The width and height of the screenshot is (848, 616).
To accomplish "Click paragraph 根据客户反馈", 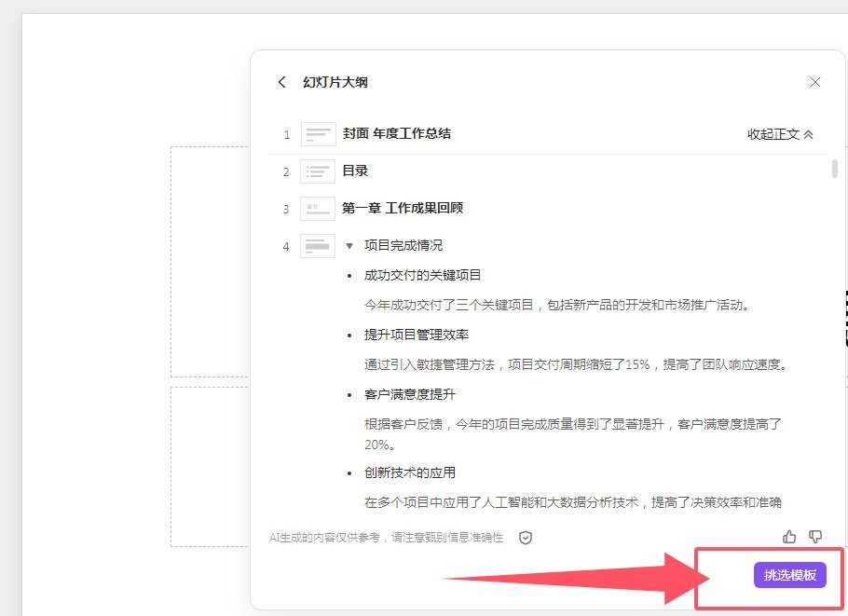I will pos(573,434).
